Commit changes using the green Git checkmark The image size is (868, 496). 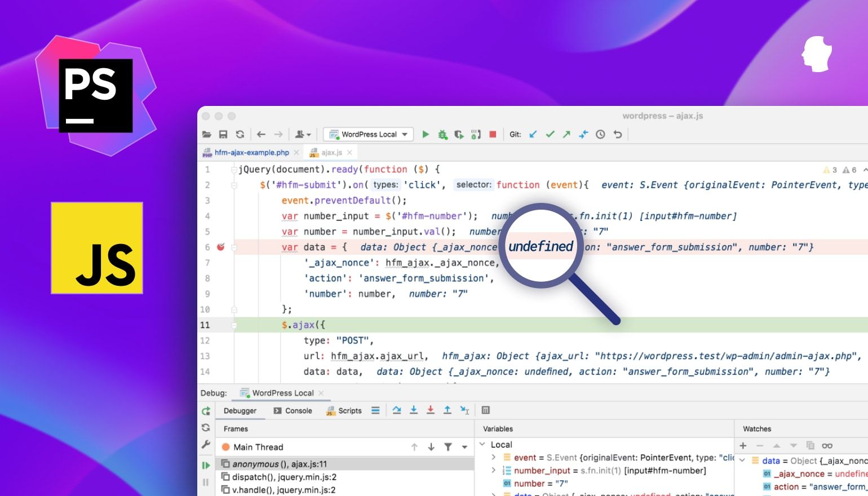pos(550,134)
